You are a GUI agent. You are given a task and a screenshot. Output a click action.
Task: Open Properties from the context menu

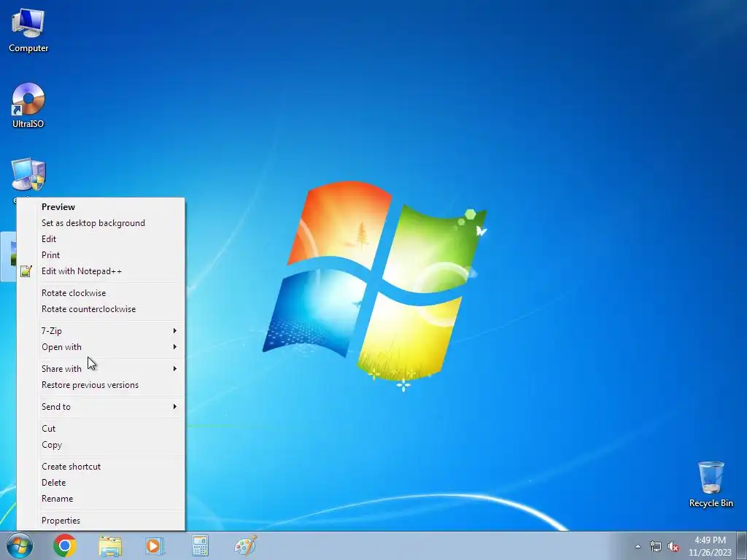pyautogui.click(x=101, y=521)
